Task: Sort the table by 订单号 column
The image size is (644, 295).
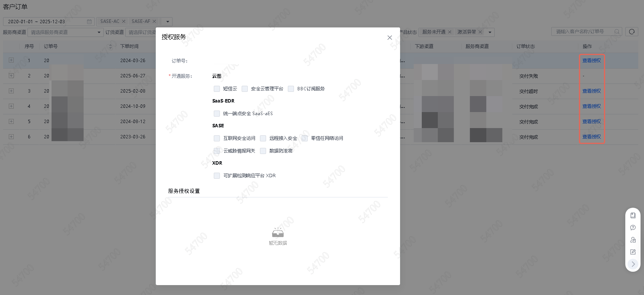Action: pyautogui.click(x=110, y=46)
